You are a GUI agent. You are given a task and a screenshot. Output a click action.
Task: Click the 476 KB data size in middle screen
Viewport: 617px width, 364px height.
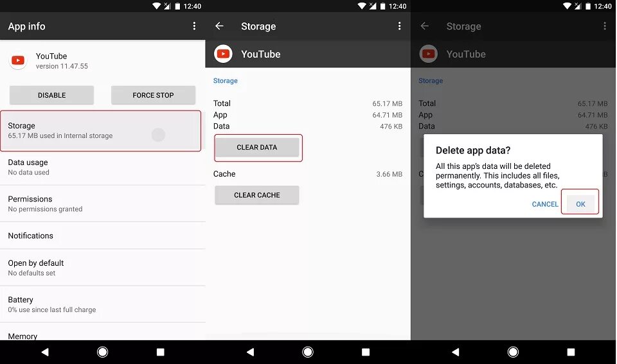tap(391, 126)
